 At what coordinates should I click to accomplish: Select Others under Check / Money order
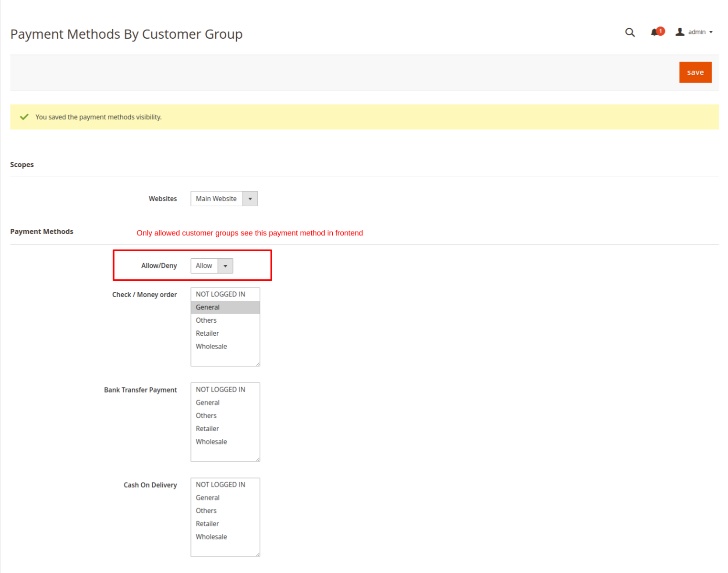point(206,320)
